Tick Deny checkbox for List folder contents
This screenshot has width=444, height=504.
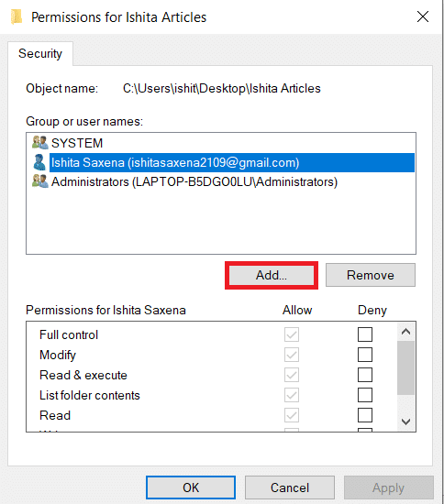click(365, 395)
